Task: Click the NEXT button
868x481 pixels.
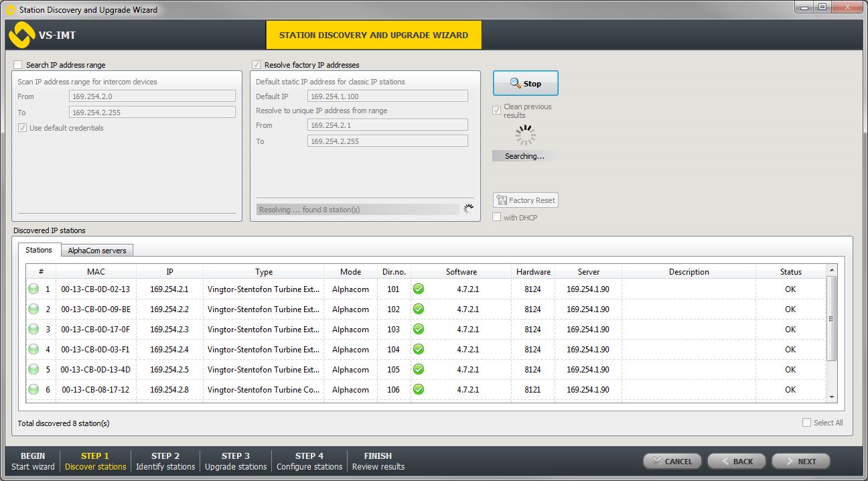Action: (800, 462)
